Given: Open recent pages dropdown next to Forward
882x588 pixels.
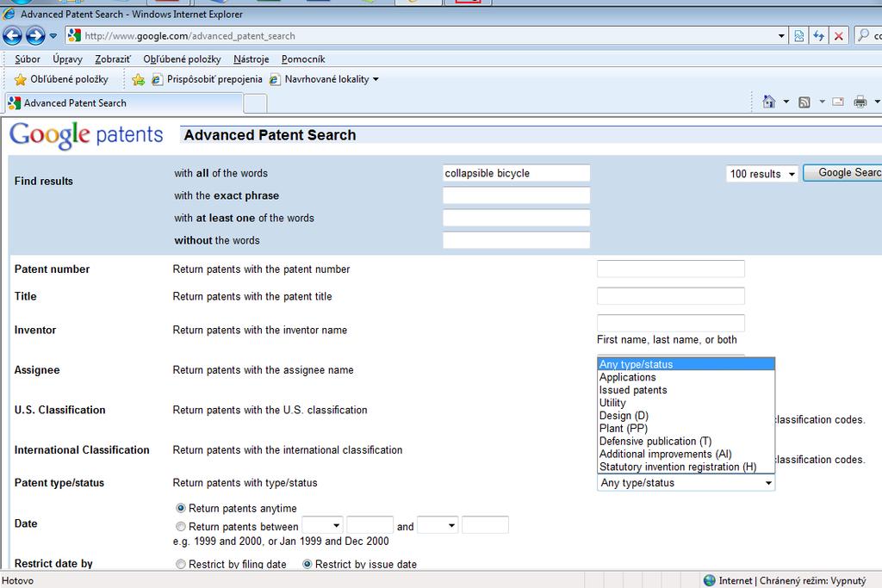Looking at the screenshot, I should tap(53, 36).
